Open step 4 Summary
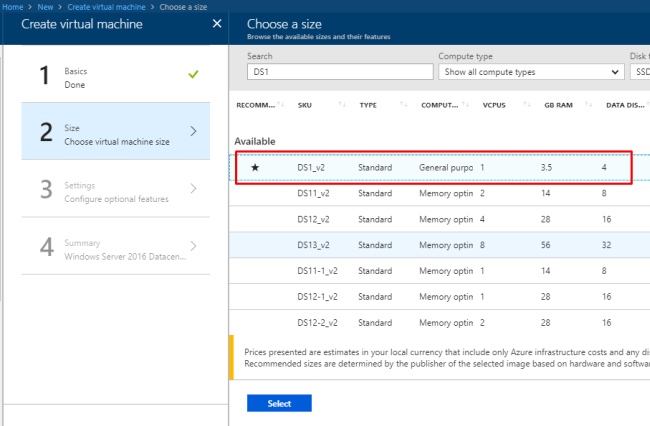 coord(116,246)
